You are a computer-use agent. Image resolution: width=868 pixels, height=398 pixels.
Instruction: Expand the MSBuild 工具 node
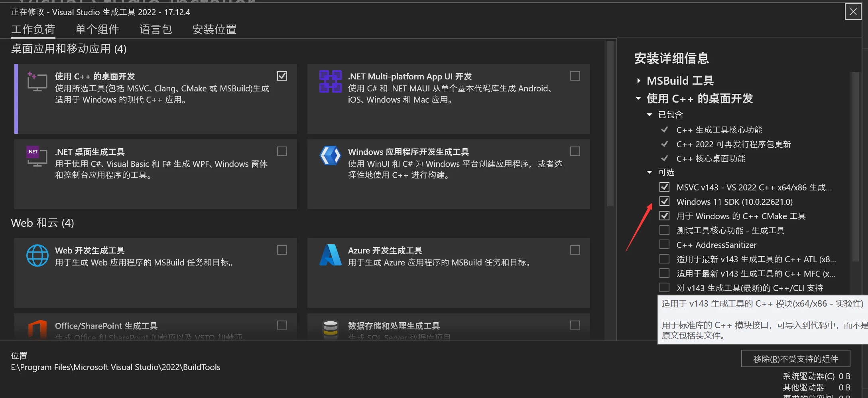click(x=639, y=81)
